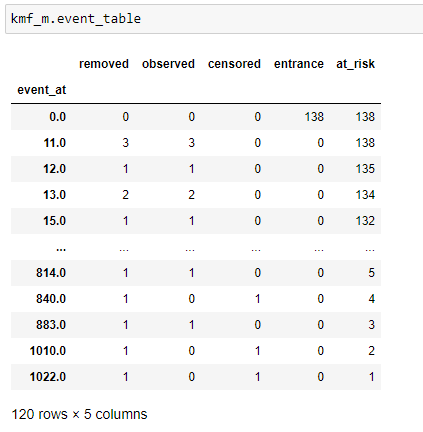Image resolution: width=423 pixels, height=432 pixels.
Task: Click the '120 rows × 5 columns' summary text
Action: (x=79, y=414)
